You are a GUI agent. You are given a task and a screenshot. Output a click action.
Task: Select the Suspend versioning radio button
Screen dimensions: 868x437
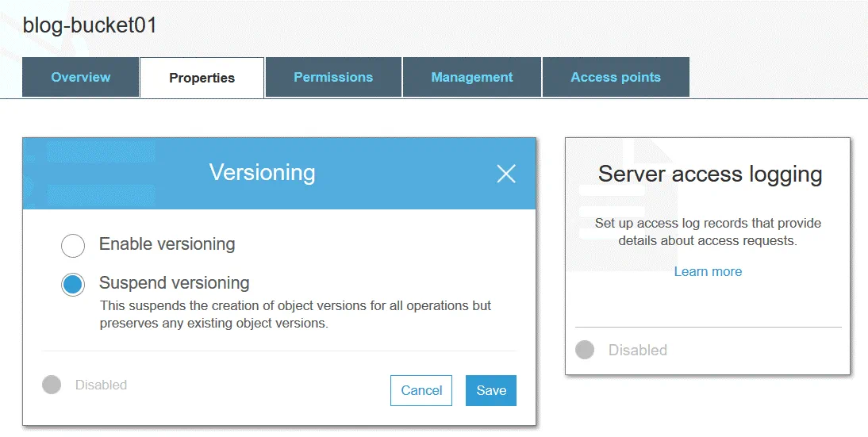[x=73, y=284]
